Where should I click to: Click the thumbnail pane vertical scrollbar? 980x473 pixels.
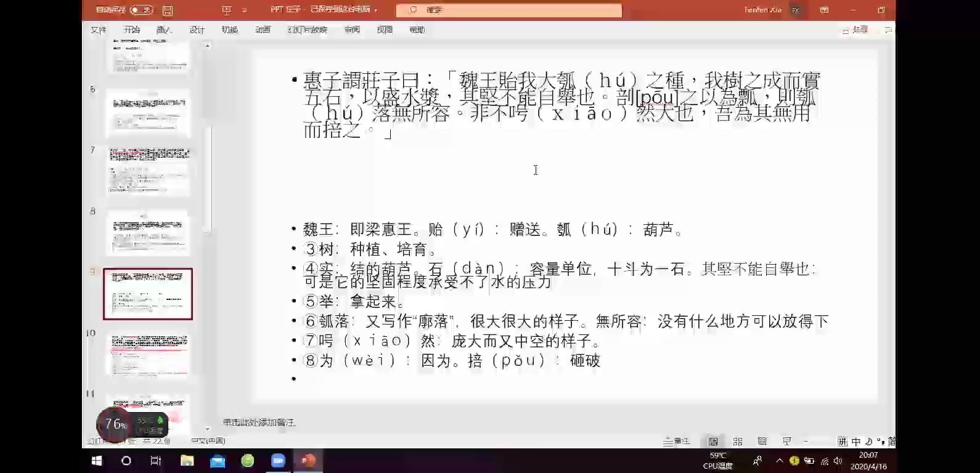tap(208, 179)
